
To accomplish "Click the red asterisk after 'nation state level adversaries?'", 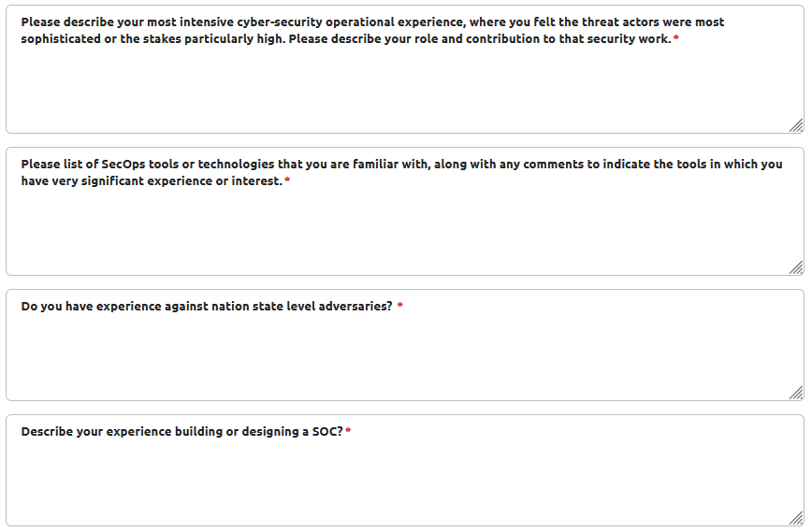I will point(399,306).
